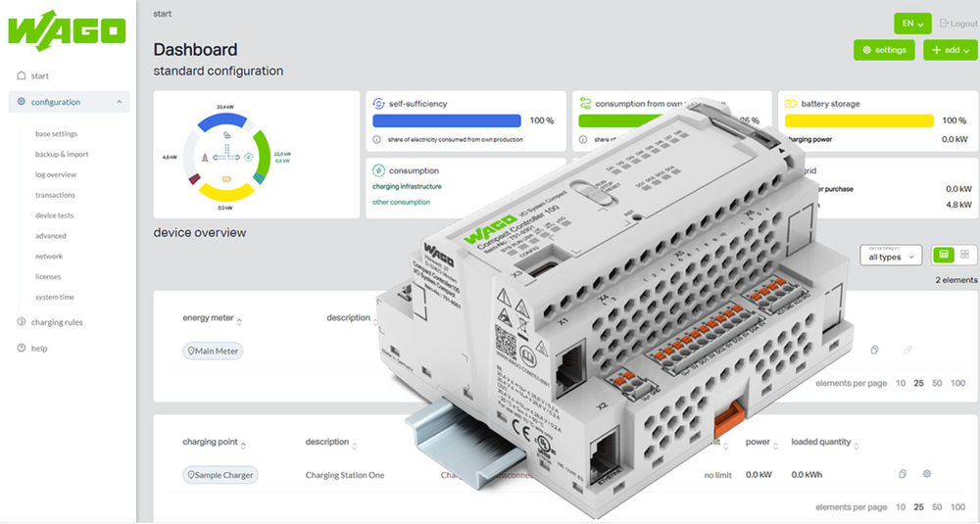The width and height of the screenshot is (980, 524).
Task: Click the yellow battery storage progress bar
Action: point(858,120)
